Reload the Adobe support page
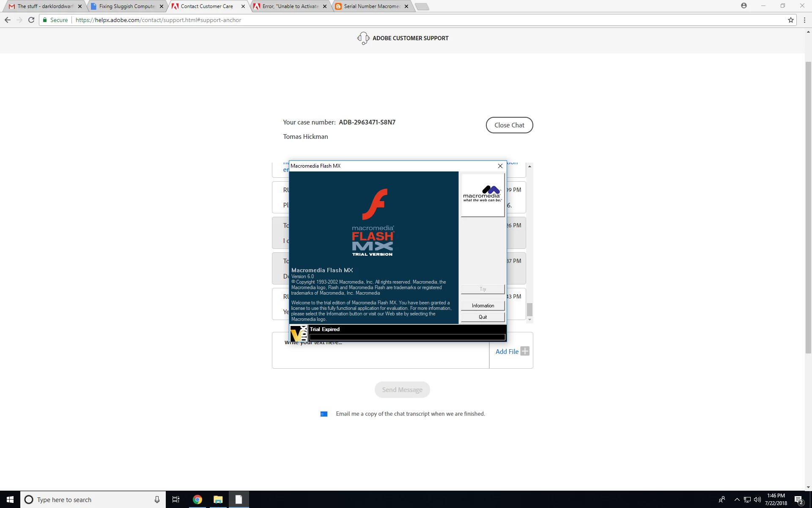Screen dimensions: 812x508 [31, 20]
